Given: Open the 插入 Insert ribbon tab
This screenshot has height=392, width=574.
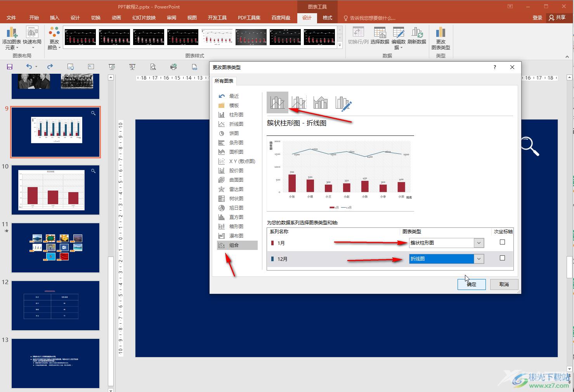Looking at the screenshot, I should coord(55,17).
